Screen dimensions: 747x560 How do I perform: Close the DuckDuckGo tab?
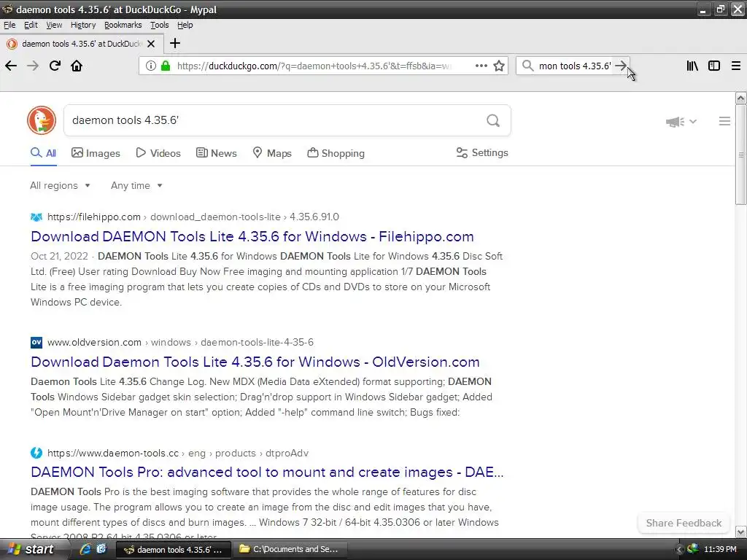pos(151,44)
